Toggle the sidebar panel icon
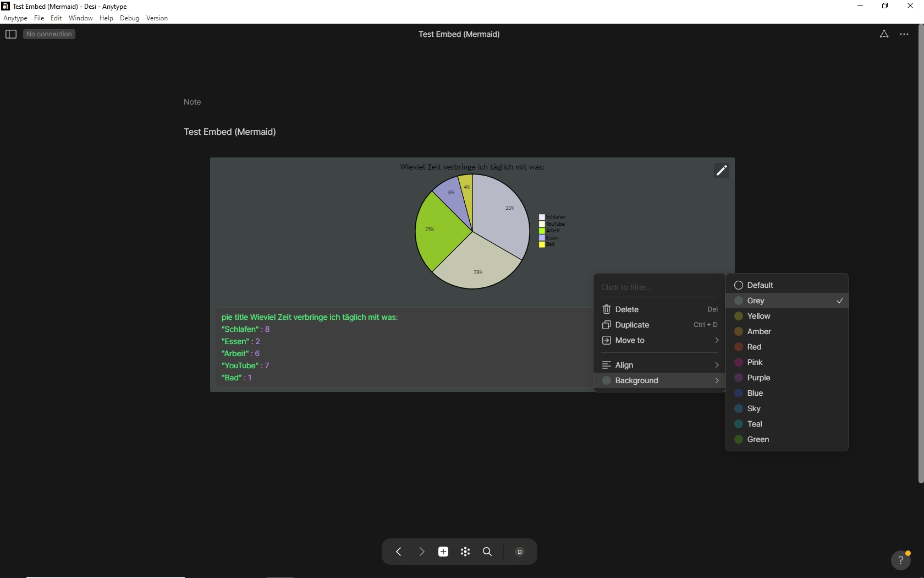This screenshot has width=924, height=578. click(11, 34)
